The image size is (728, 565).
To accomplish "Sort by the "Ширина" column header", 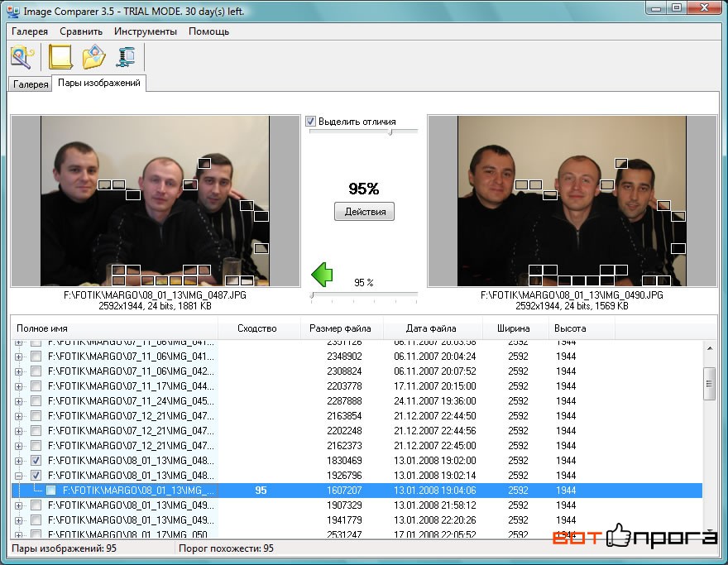I will point(516,328).
